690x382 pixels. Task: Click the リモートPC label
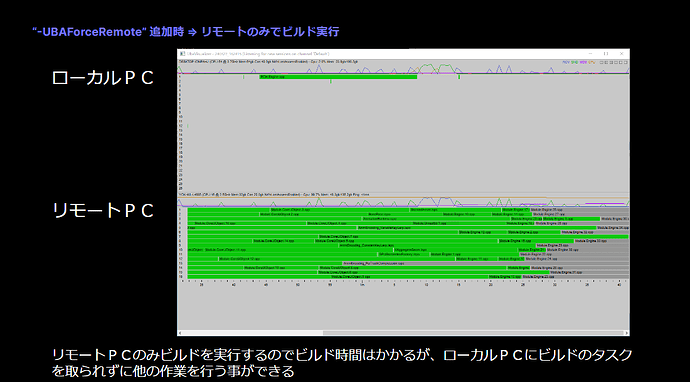pyautogui.click(x=103, y=210)
